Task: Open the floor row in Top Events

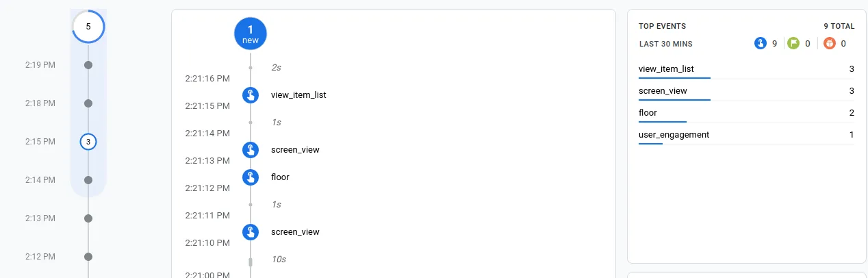Action: (746, 113)
